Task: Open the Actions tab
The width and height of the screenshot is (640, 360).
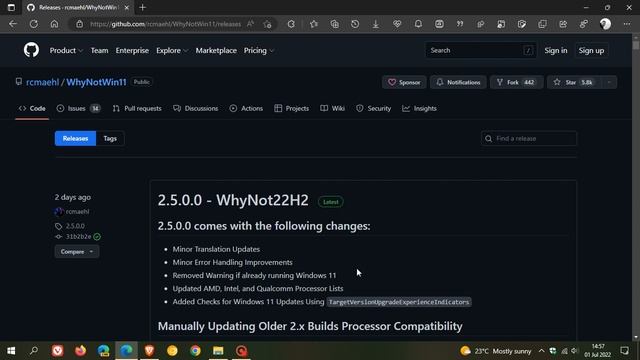Action: (x=246, y=108)
